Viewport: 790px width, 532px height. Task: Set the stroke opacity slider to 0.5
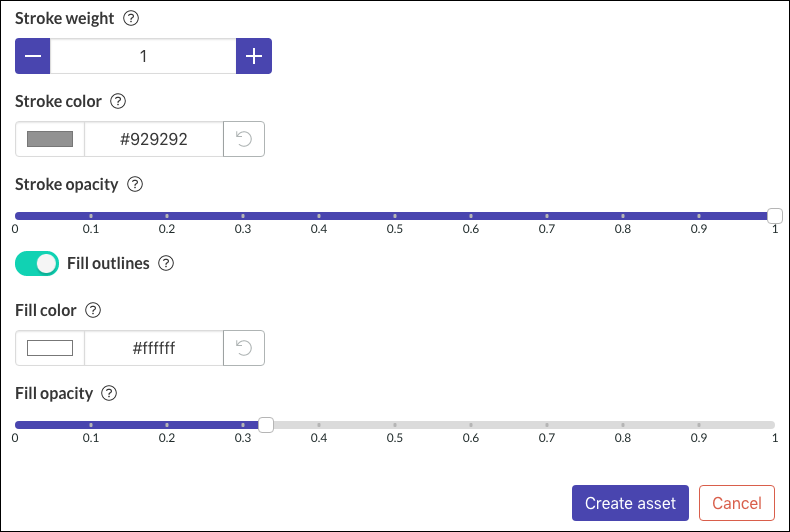coord(395,216)
